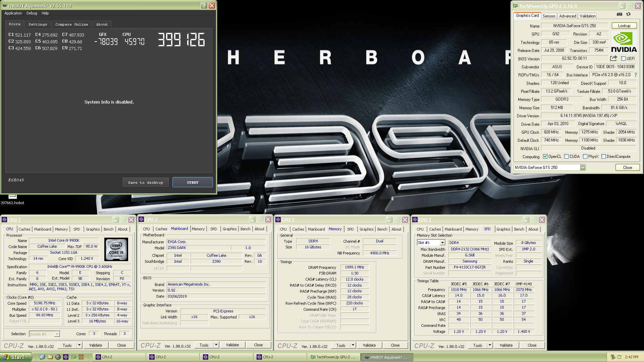Open the Windows start menu
The height and width of the screenshot is (362, 644).
(16, 357)
